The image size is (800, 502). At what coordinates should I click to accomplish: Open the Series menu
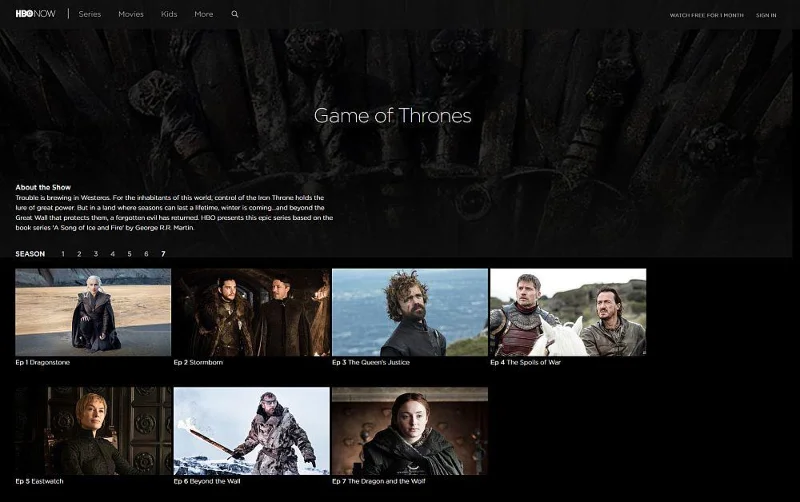90,14
